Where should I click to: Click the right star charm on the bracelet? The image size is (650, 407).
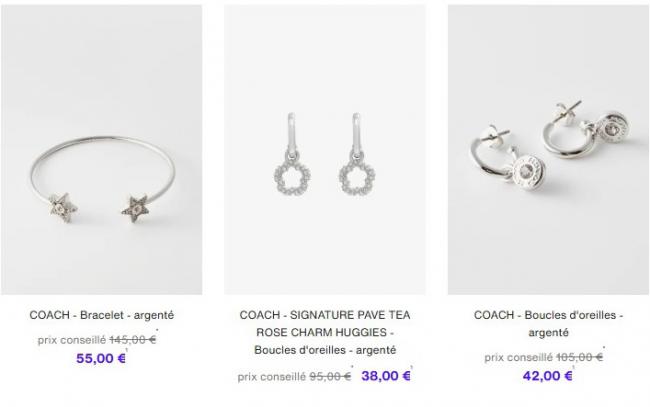(135, 208)
